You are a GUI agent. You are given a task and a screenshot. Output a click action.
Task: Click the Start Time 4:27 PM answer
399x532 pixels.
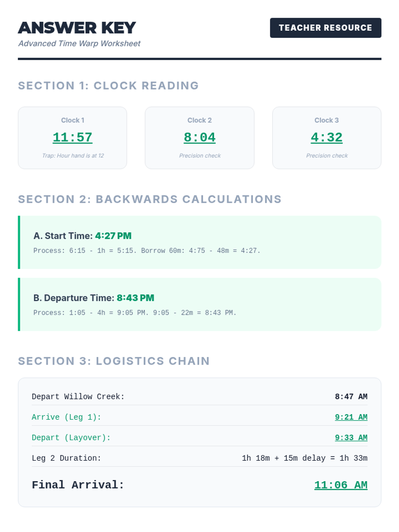point(113,236)
